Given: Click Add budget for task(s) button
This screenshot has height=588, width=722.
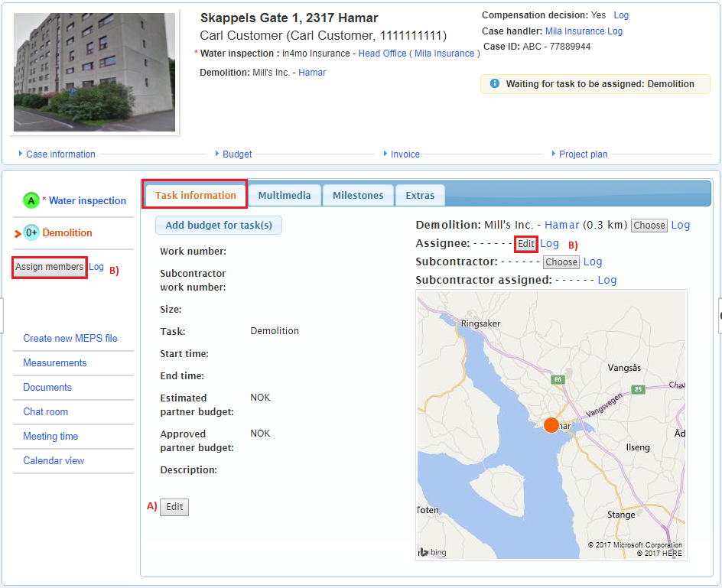Looking at the screenshot, I should coord(219,225).
